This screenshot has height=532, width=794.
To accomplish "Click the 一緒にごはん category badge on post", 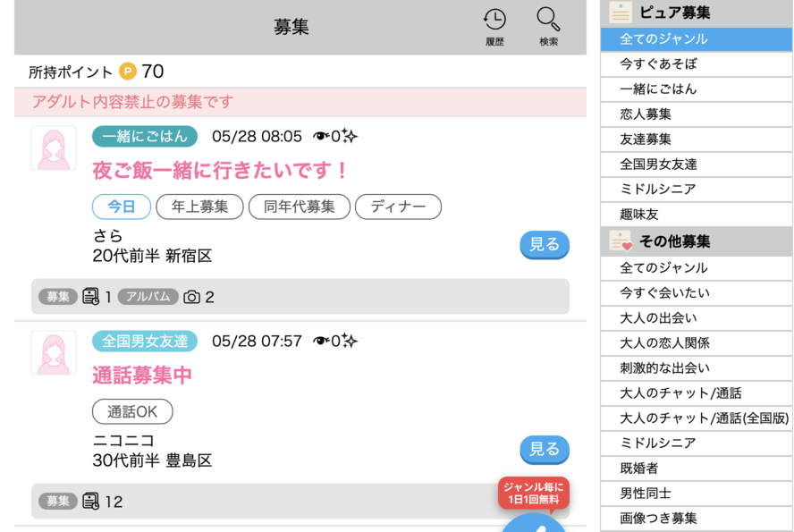I will (145, 136).
